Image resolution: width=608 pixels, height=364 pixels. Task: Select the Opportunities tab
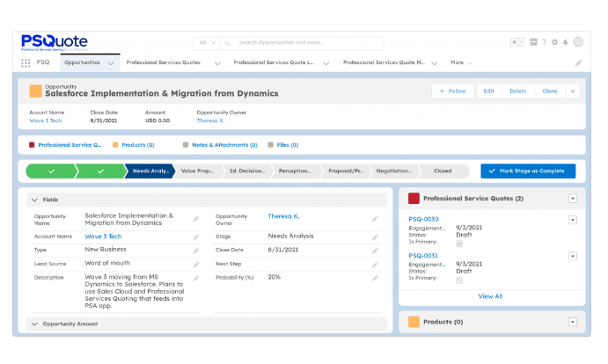82,62
